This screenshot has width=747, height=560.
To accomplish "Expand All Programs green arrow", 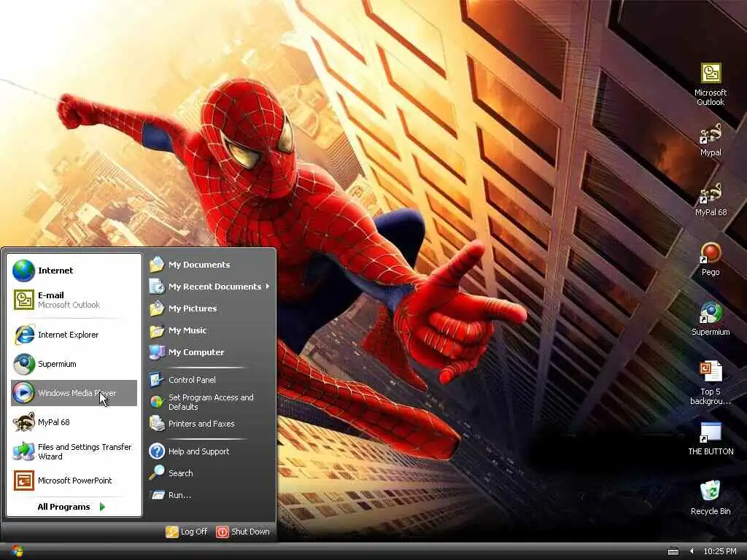I will (102, 507).
